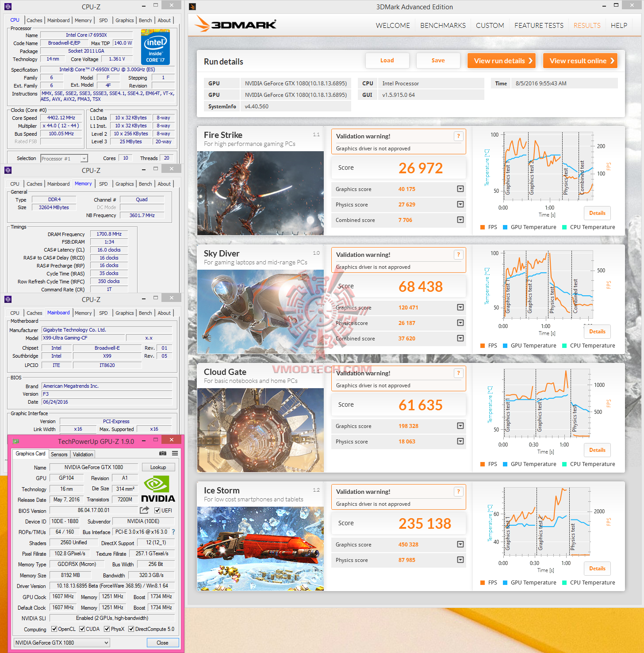The width and height of the screenshot is (644, 653).
Task: Open Details for the Ice Storm chart
Action: (x=597, y=569)
